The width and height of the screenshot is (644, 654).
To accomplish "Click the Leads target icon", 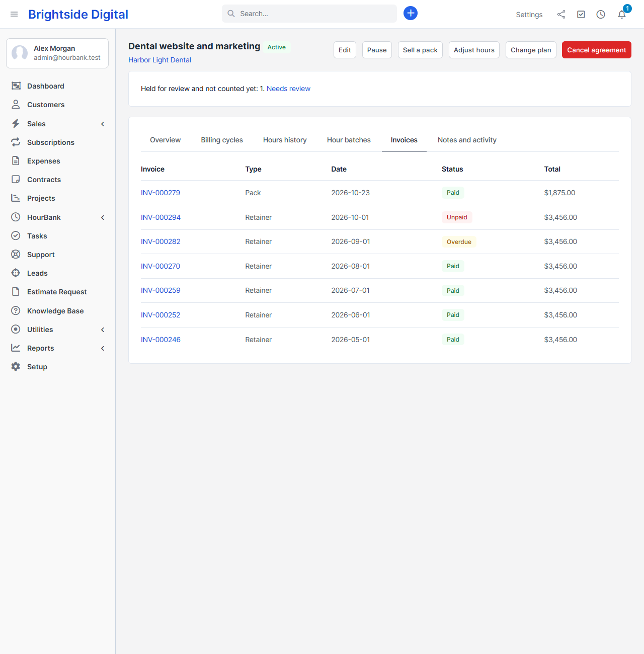I will 16,273.
